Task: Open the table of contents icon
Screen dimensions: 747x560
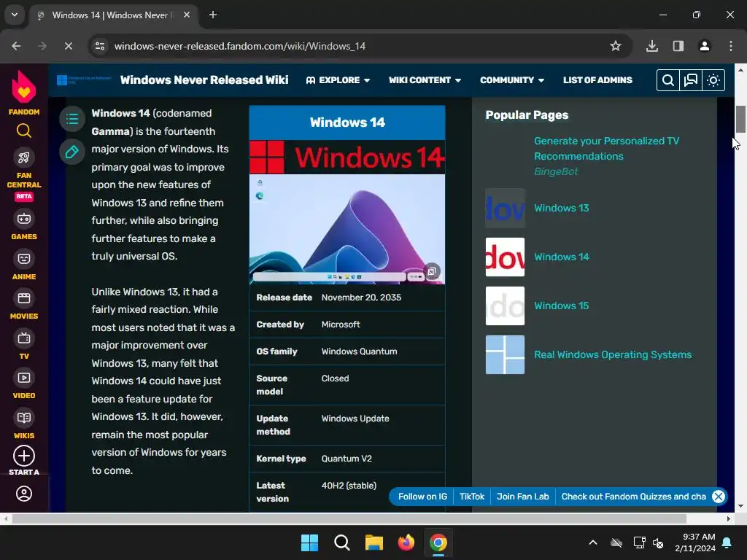Action: (72, 119)
